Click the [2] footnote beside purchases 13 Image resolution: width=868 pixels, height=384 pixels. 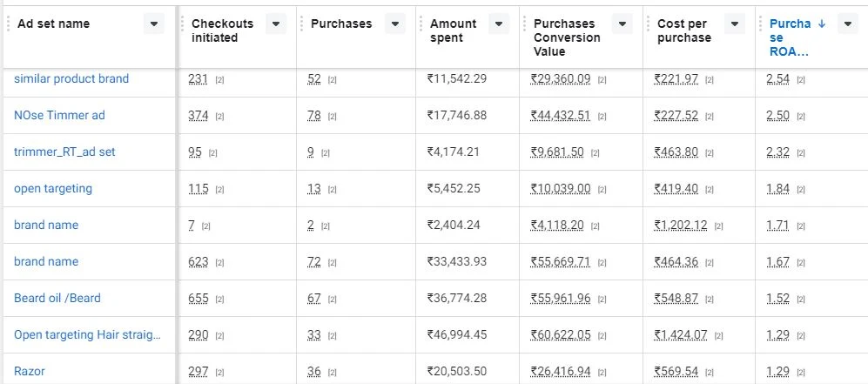click(332, 190)
